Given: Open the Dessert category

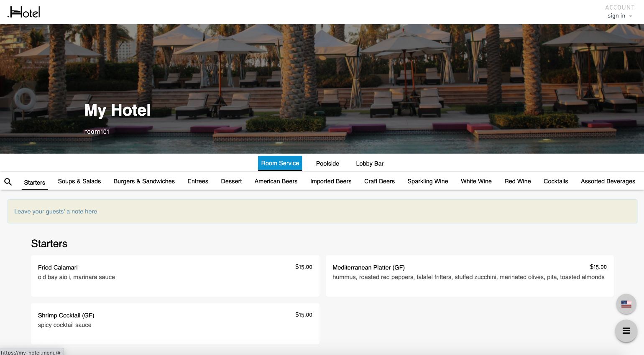Looking at the screenshot, I should pos(231,181).
